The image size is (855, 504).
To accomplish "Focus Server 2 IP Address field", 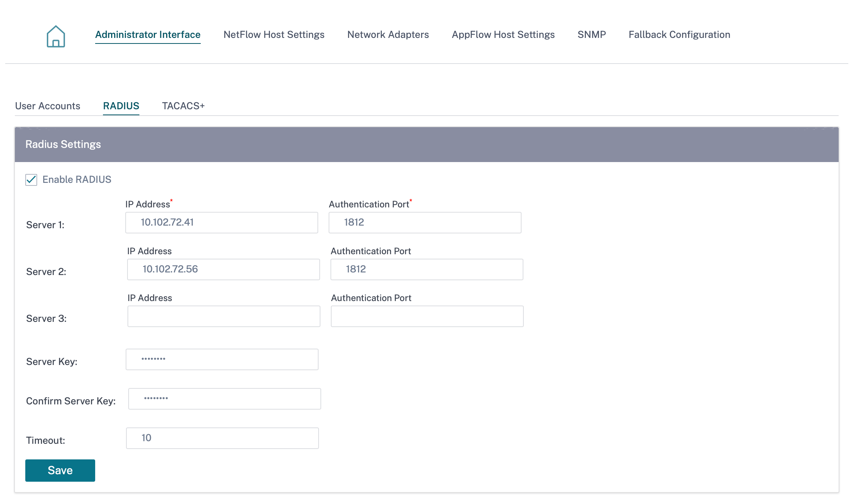I will [223, 269].
